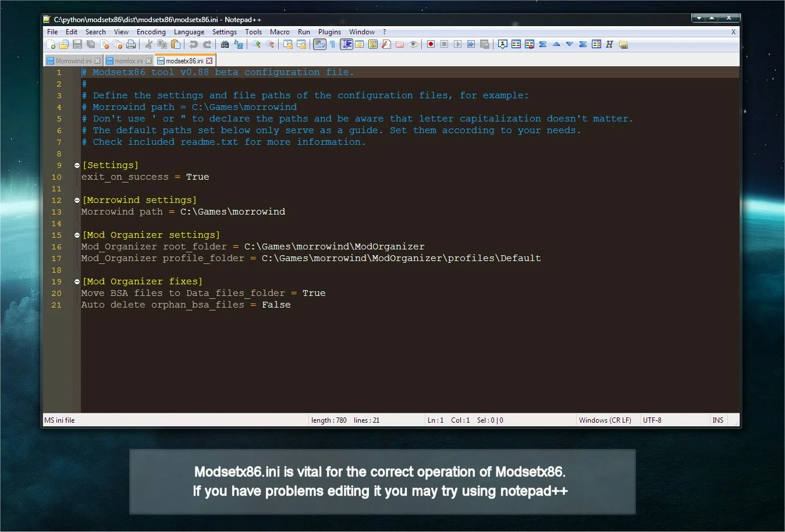Click the Document Map icon
The width and height of the screenshot is (785, 532).
(x=373, y=44)
